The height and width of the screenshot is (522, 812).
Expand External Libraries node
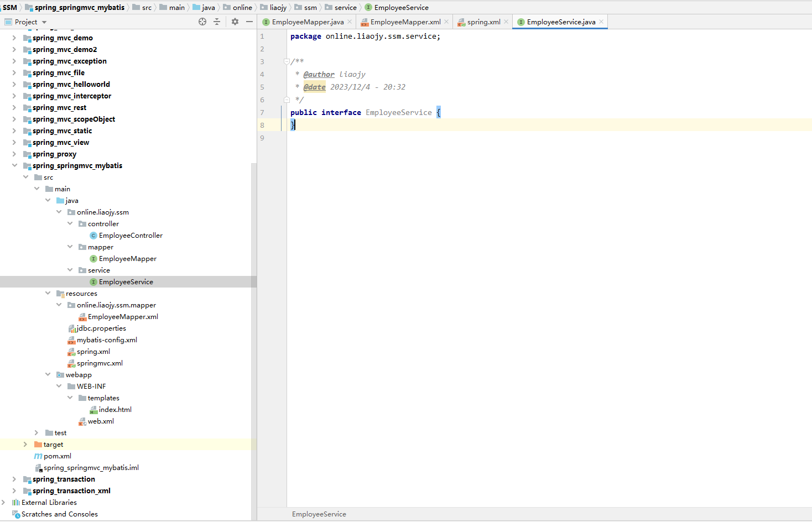coord(3,502)
